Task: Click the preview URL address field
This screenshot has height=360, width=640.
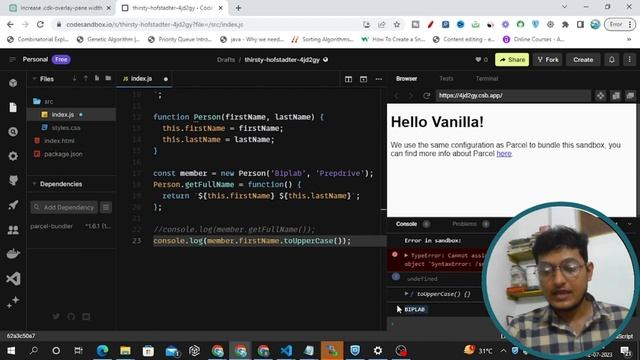Action: (513, 96)
